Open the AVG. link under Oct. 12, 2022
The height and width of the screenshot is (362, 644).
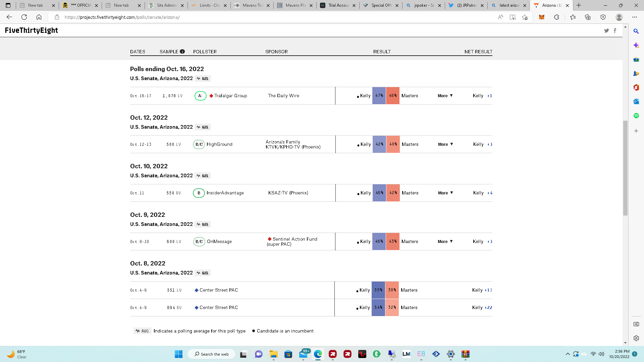click(x=203, y=127)
